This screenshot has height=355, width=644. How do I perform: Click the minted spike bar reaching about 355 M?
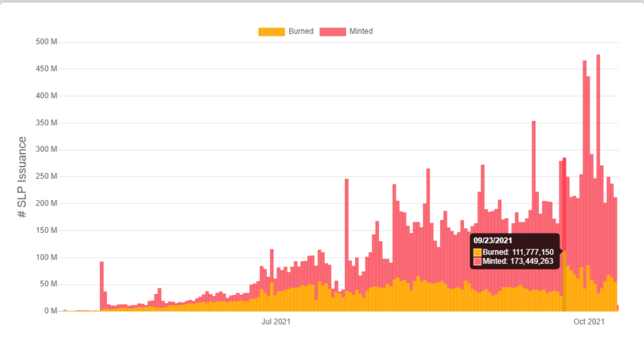tap(534, 206)
